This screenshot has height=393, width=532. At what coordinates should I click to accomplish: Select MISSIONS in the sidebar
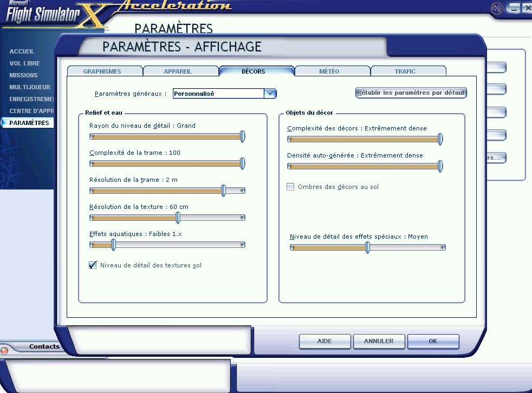point(23,75)
